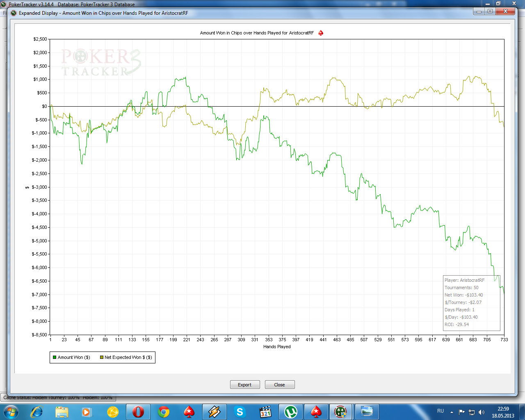Toggle the Amount Won ($) legend entry
Viewport: 525px width, 420px height.
[71, 357]
